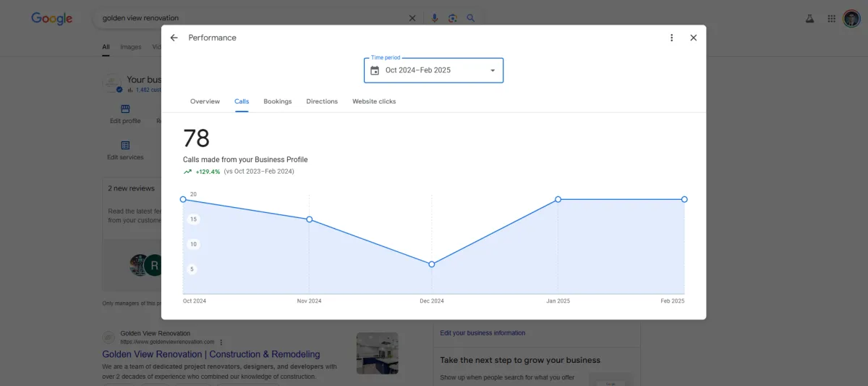Click the calendar icon in Time period
The image size is (868, 386).
(375, 70)
